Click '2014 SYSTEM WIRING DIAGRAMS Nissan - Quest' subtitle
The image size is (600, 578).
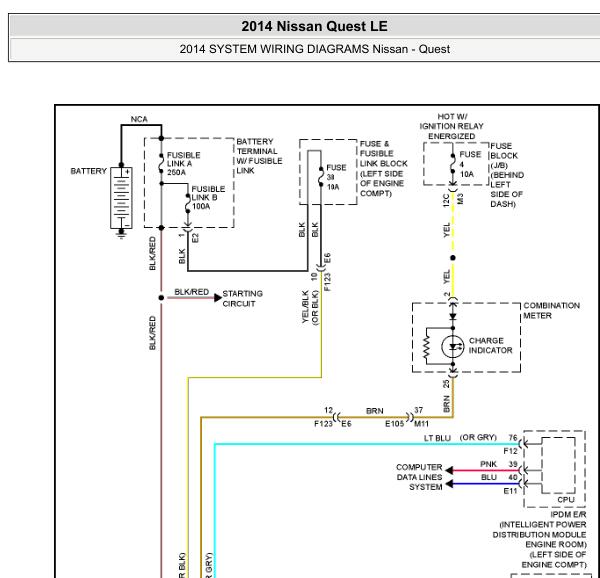315,49
